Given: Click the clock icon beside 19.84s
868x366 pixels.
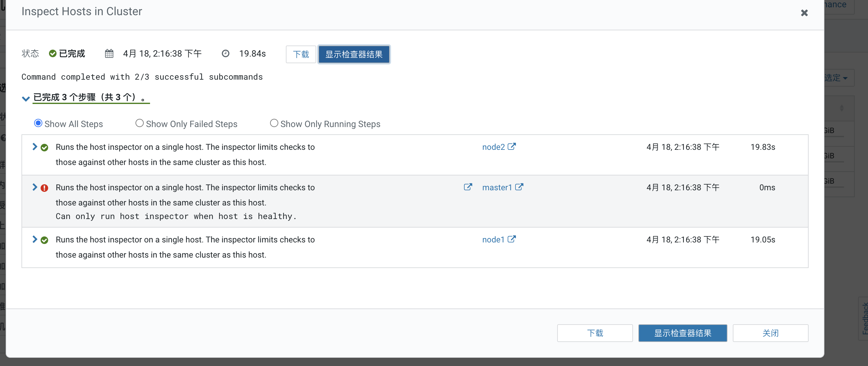Looking at the screenshot, I should tap(226, 54).
